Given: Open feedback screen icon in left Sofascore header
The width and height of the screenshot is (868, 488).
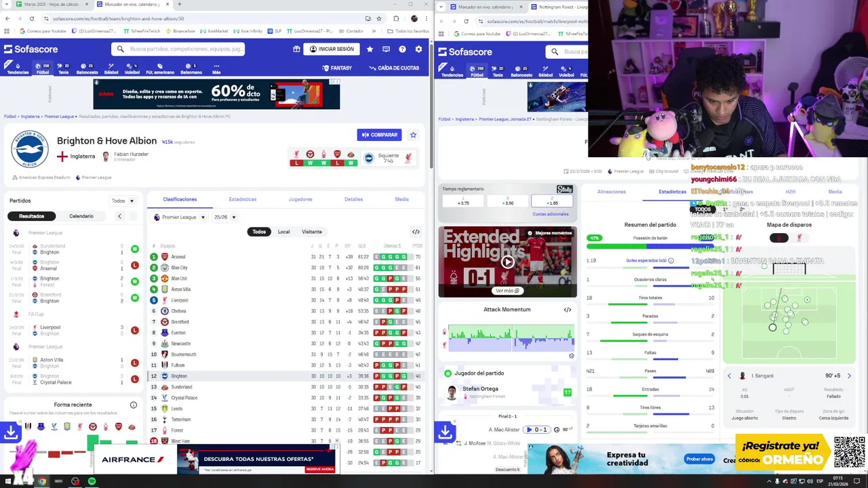Looking at the screenshot, I should [x=386, y=49].
